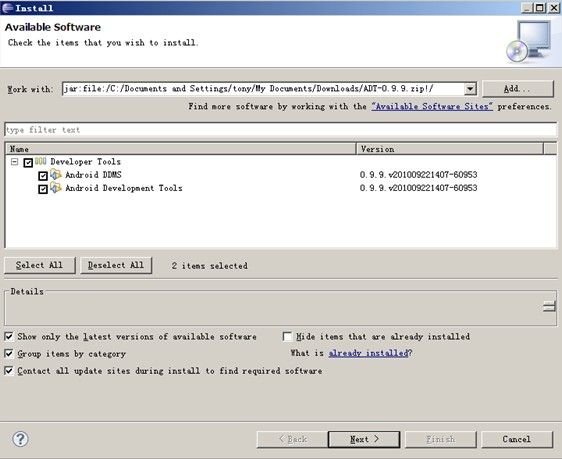
Task: Select the Developer Tools row label
Action: click(85, 162)
